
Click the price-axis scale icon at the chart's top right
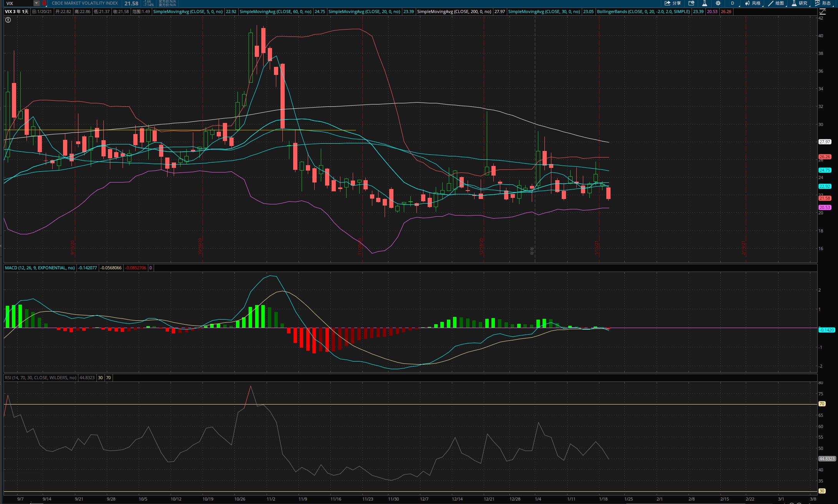822,12
